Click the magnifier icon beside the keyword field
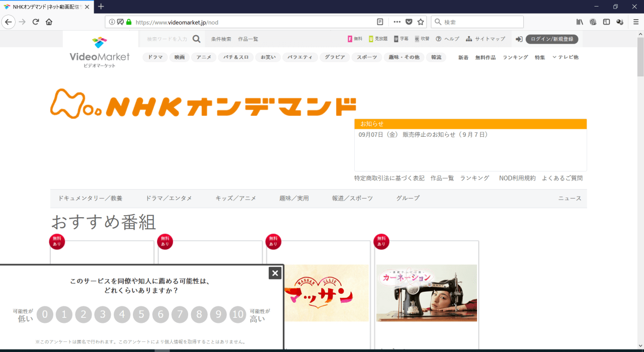The height and width of the screenshot is (352, 644). 196,39
